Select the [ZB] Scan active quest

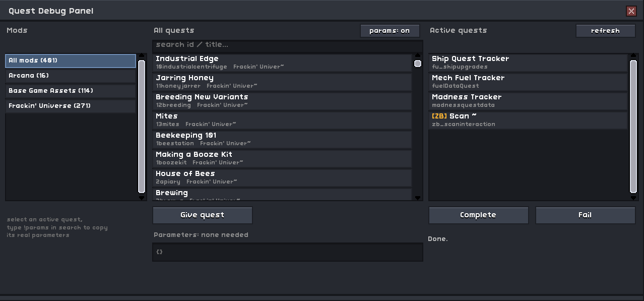(x=528, y=120)
